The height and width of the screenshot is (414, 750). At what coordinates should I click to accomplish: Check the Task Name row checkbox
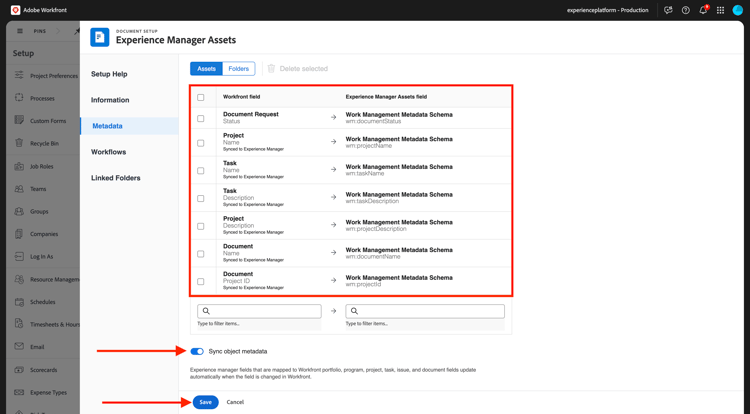200,170
